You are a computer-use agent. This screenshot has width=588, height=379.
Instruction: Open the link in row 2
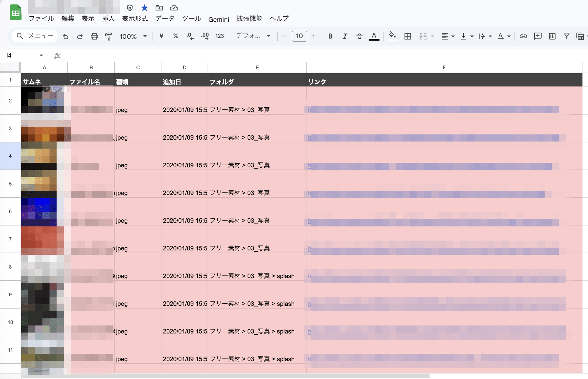310,110
